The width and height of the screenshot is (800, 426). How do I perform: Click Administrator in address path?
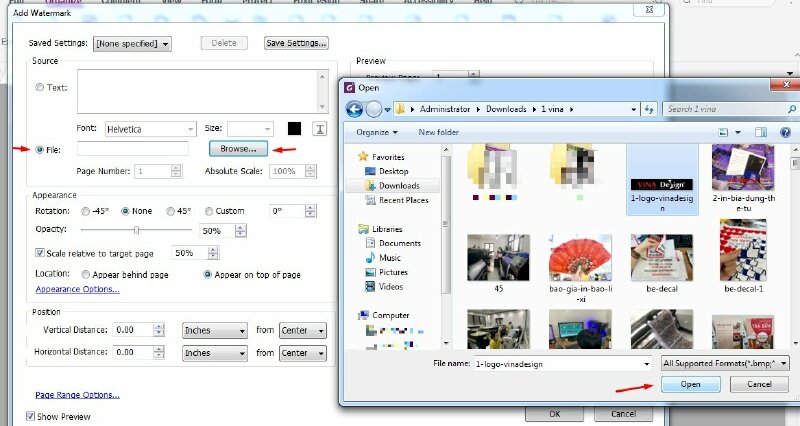coord(445,109)
